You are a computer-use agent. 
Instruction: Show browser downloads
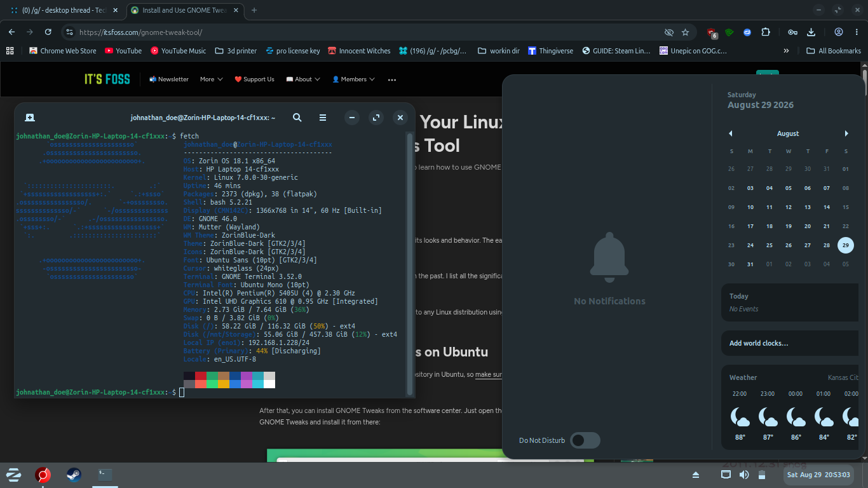point(811,32)
